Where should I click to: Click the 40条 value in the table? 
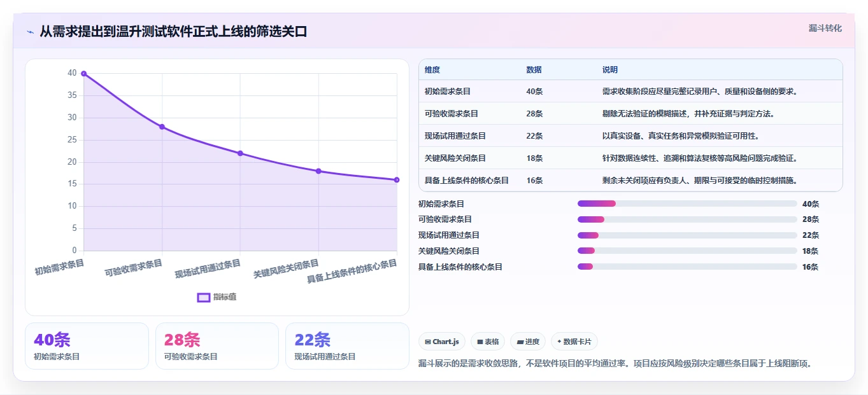pyautogui.click(x=535, y=92)
